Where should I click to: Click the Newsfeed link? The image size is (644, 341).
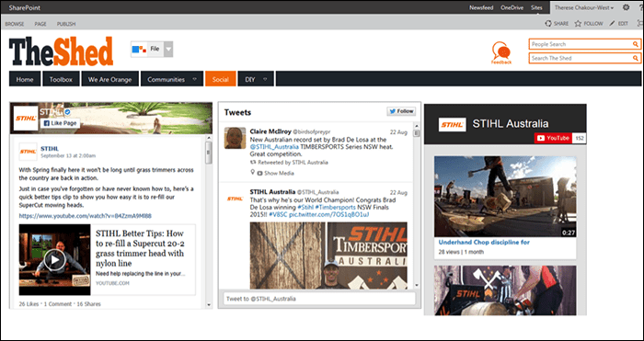pos(481,7)
